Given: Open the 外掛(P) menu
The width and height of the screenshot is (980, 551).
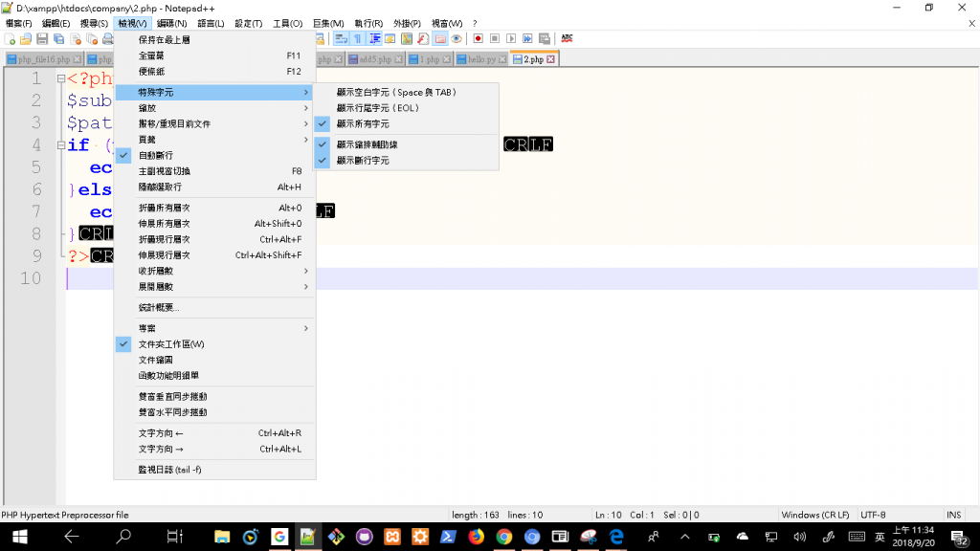Looking at the screenshot, I should (x=407, y=24).
